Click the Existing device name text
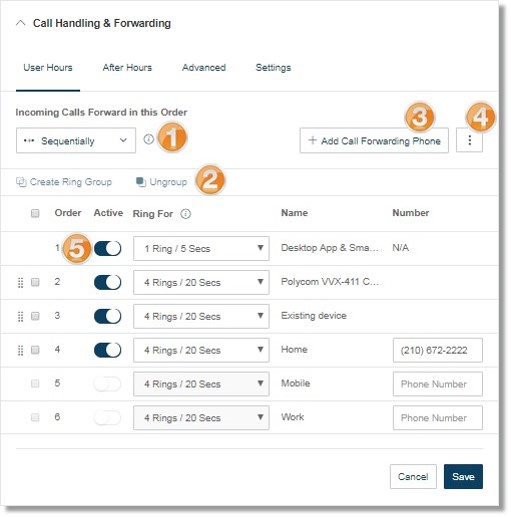The width and height of the screenshot is (511, 517). tap(314, 316)
